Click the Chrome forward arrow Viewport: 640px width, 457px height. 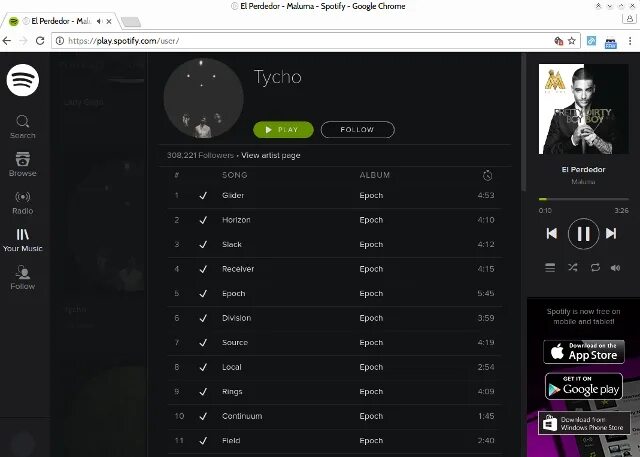click(23, 41)
